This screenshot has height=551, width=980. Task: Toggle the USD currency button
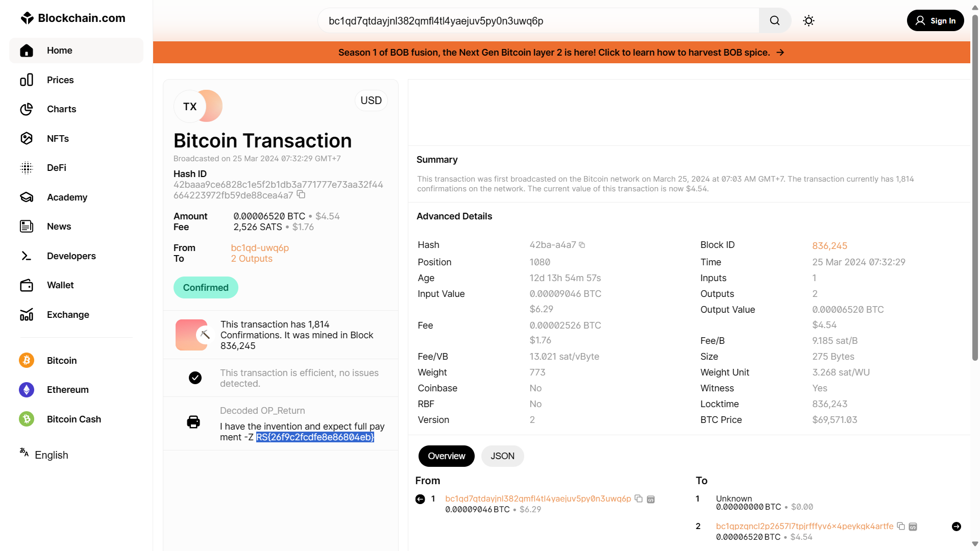[371, 101]
